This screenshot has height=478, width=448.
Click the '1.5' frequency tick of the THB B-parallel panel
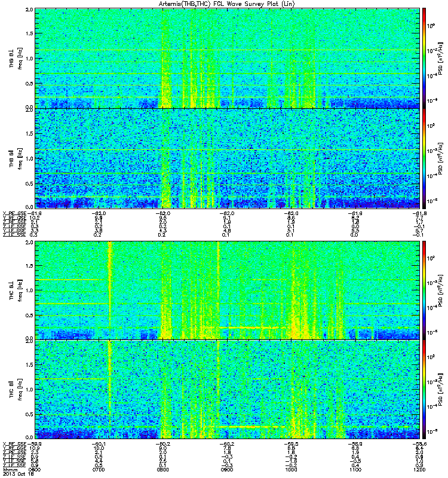(x=29, y=133)
